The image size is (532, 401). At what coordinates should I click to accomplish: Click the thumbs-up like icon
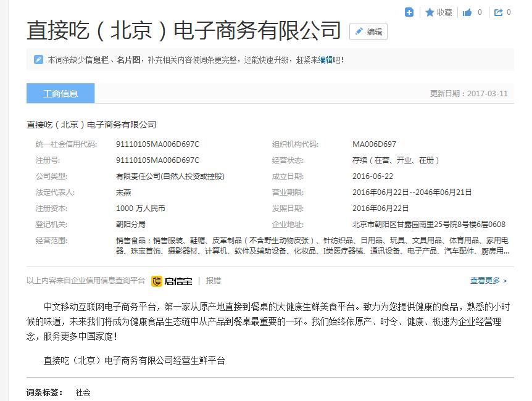tap(467, 12)
